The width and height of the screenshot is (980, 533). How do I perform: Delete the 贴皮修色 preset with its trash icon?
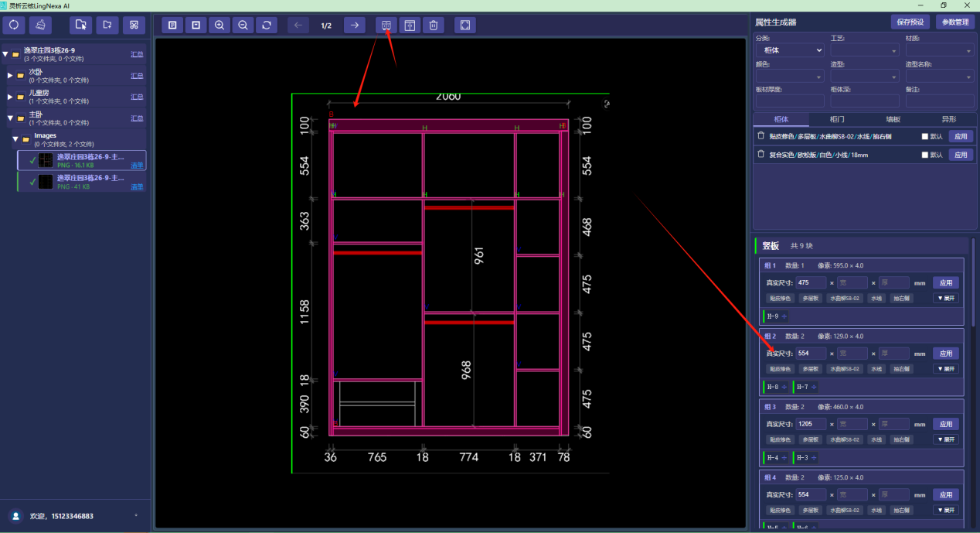coord(761,135)
